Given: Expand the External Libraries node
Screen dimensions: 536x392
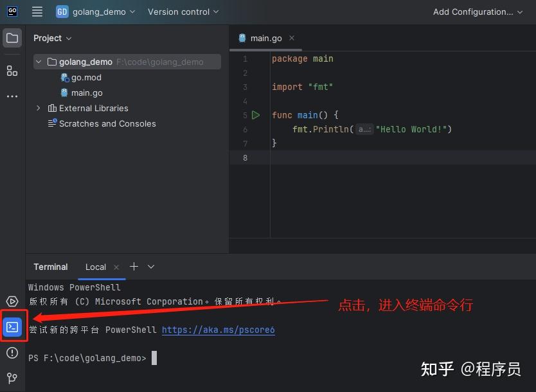Looking at the screenshot, I should [38, 108].
